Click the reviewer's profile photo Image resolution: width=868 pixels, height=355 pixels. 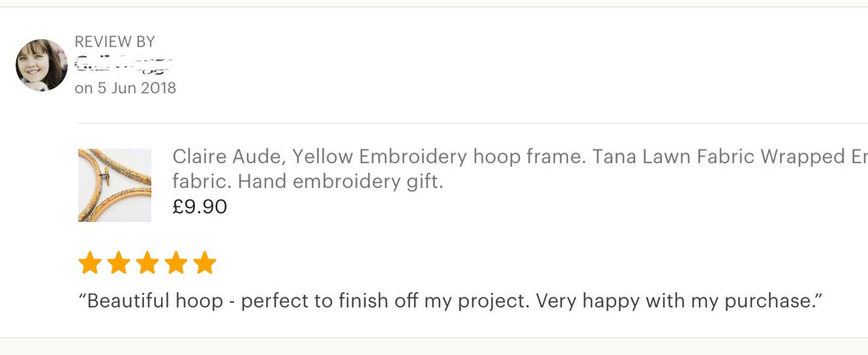coord(42,65)
